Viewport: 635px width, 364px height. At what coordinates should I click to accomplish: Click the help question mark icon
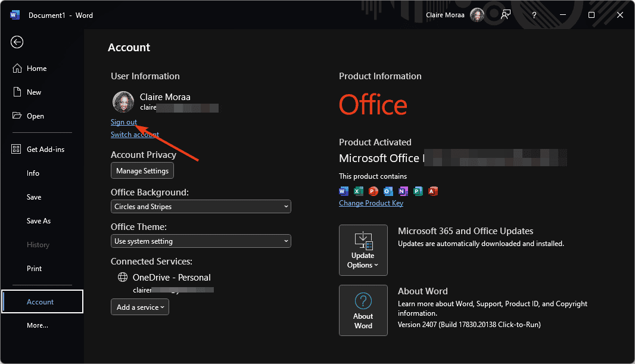click(534, 15)
